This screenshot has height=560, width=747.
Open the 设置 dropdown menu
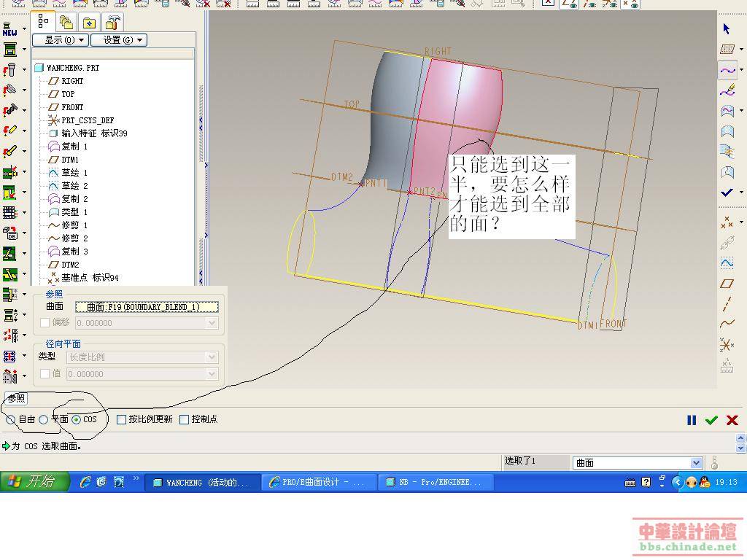pyautogui.click(x=118, y=40)
